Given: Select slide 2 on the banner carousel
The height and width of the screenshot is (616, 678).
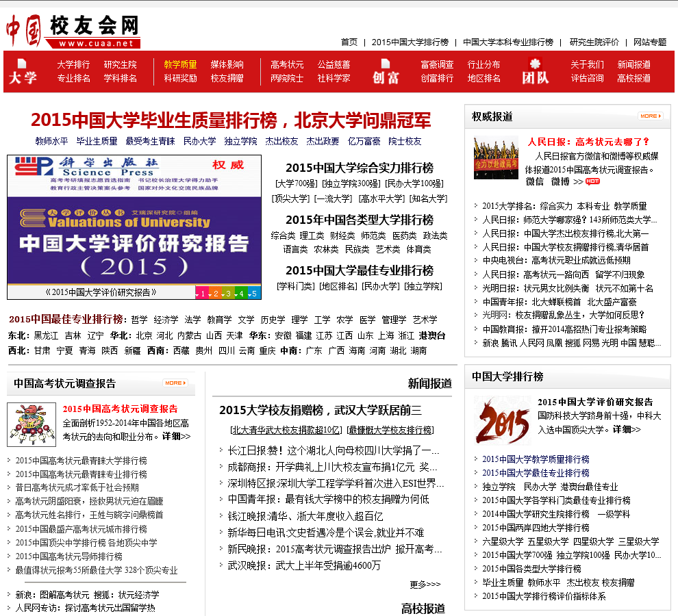Looking at the screenshot, I should coord(215,294).
